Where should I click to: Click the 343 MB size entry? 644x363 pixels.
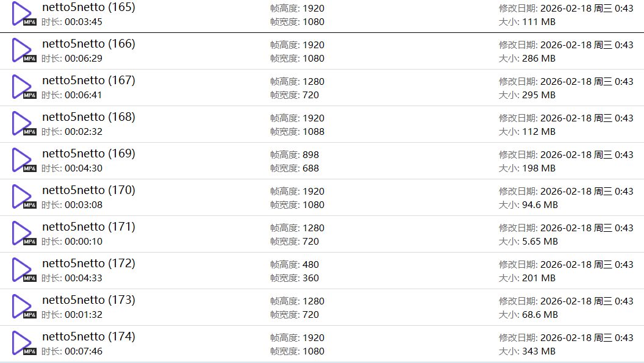[x=539, y=351]
